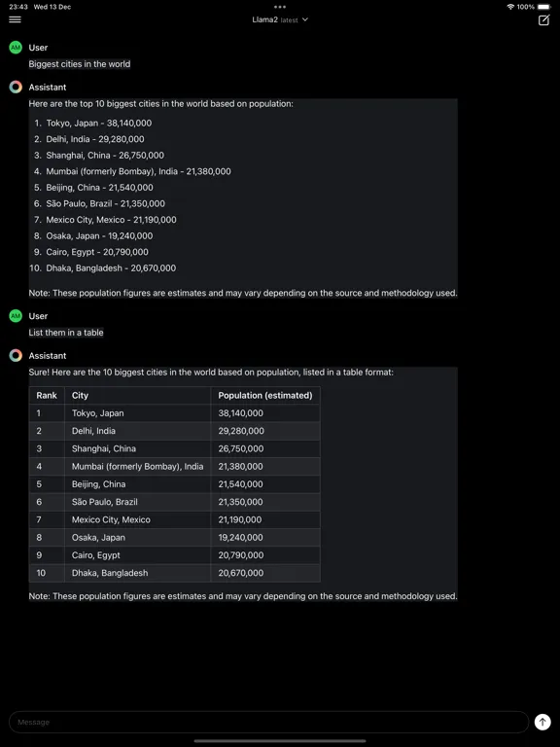Expand the model selector chevron

pos(305,19)
